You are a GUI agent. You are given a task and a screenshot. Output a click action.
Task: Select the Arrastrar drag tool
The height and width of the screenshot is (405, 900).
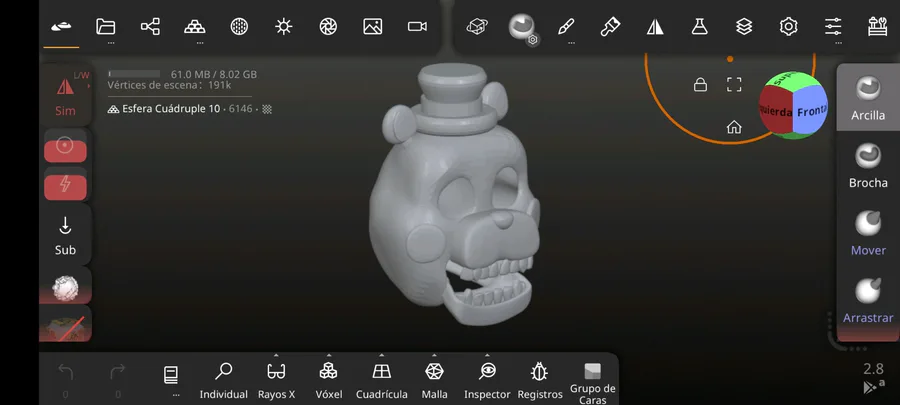click(868, 301)
